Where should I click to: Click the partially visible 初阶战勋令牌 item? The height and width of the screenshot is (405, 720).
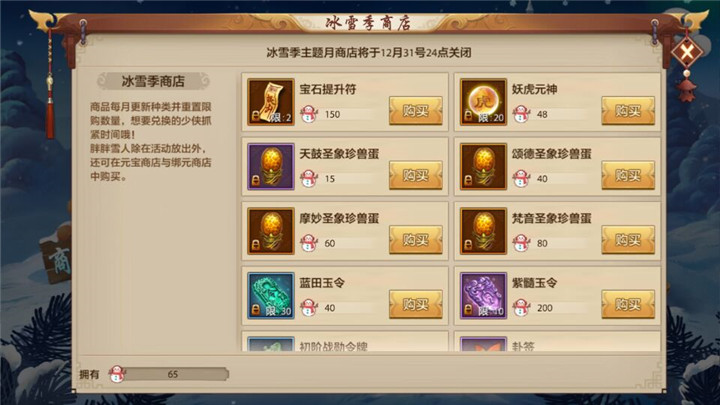[x=345, y=343]
